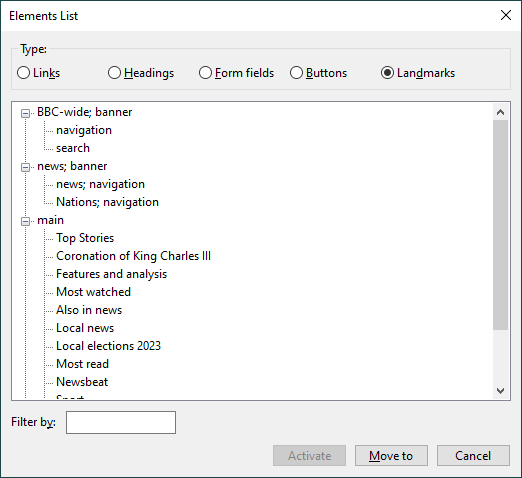Select the Headings radio button

(114, 73)
